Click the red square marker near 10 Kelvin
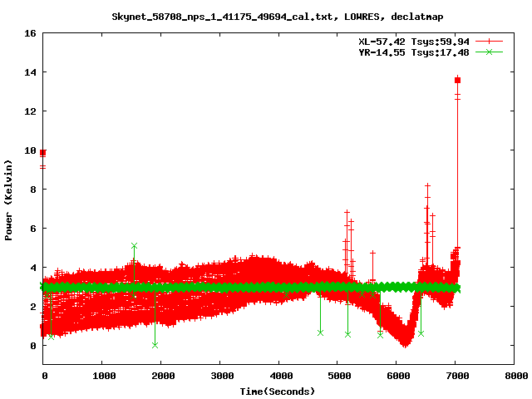This screenshot has width=532, height=399. tap(42, 153)
